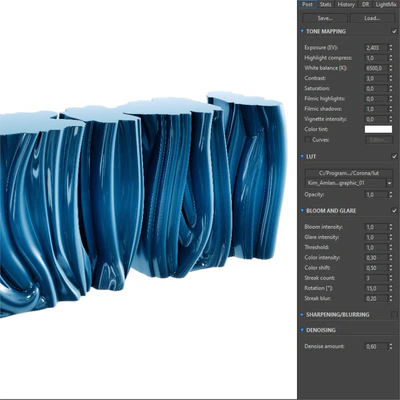Click the Highlight compress spinner arrows

(391, 58)
